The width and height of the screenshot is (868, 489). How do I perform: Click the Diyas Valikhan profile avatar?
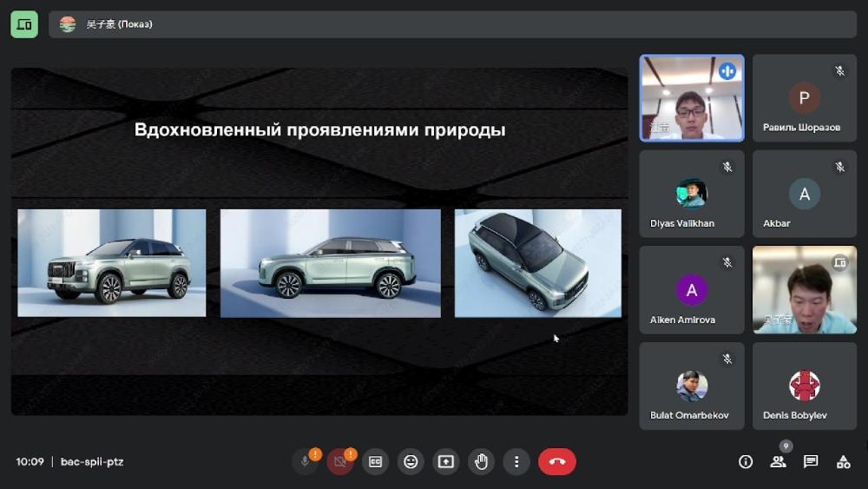[692, 194]
